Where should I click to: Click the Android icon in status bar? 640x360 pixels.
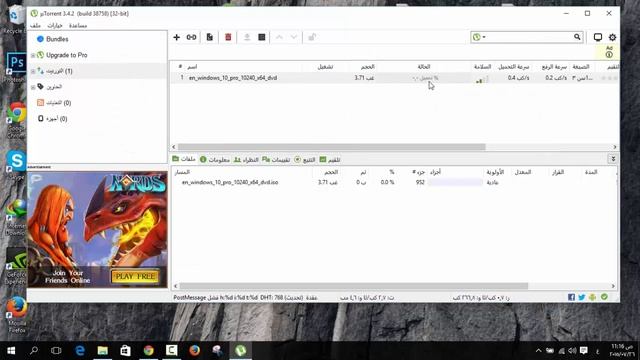point(593,298)
